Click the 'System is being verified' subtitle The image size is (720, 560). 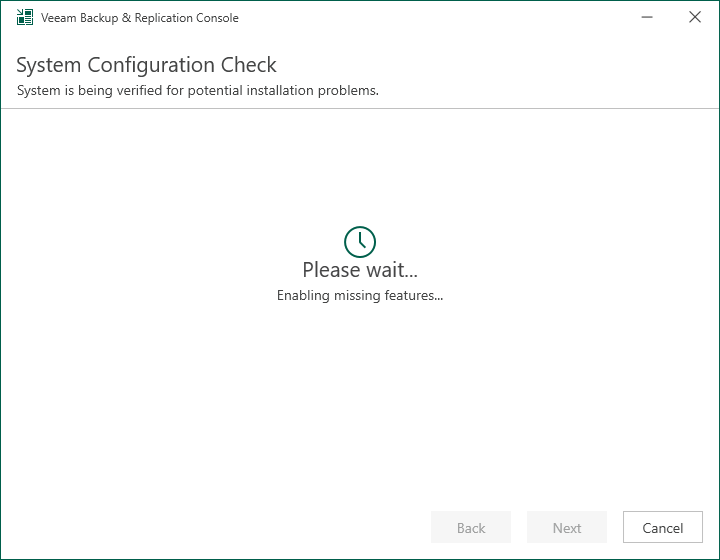pos(197,90)
